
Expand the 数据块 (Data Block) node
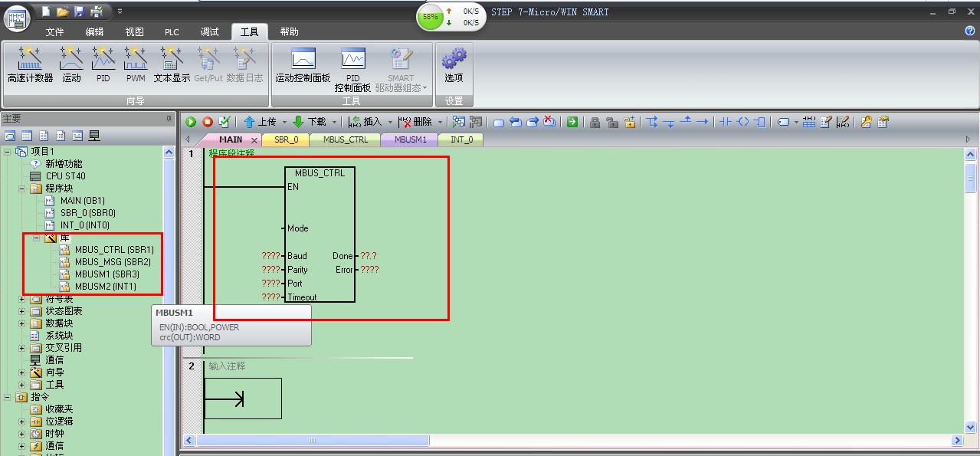(x=22, y=323)
